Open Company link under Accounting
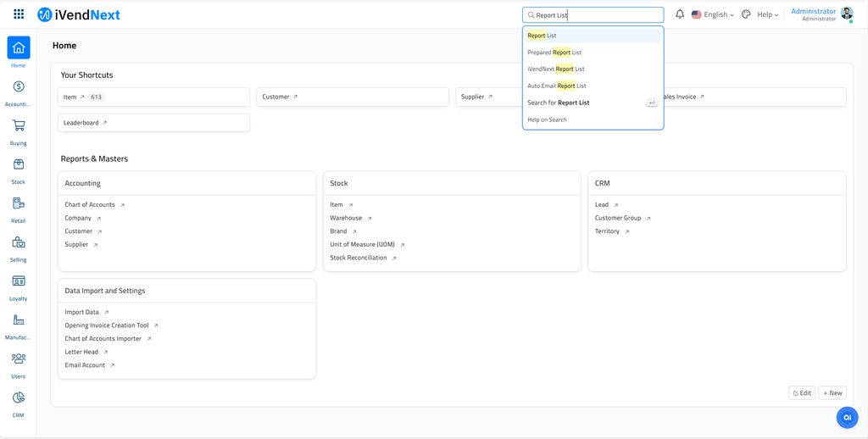 tap(78, 218)
